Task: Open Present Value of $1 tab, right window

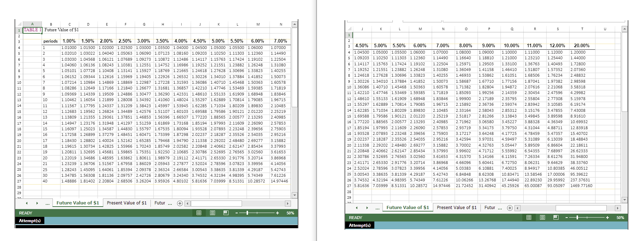Action: click(x=457, y=208)
